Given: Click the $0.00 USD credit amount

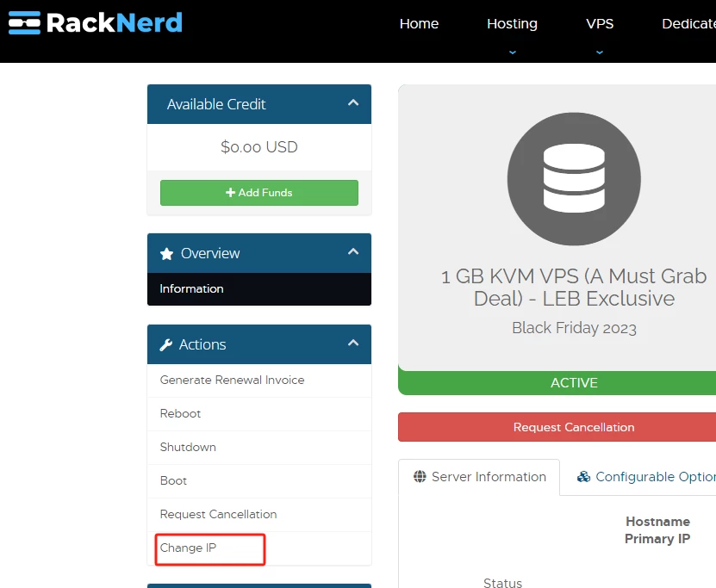Looking at the screenshot, I should coord(258,147).
